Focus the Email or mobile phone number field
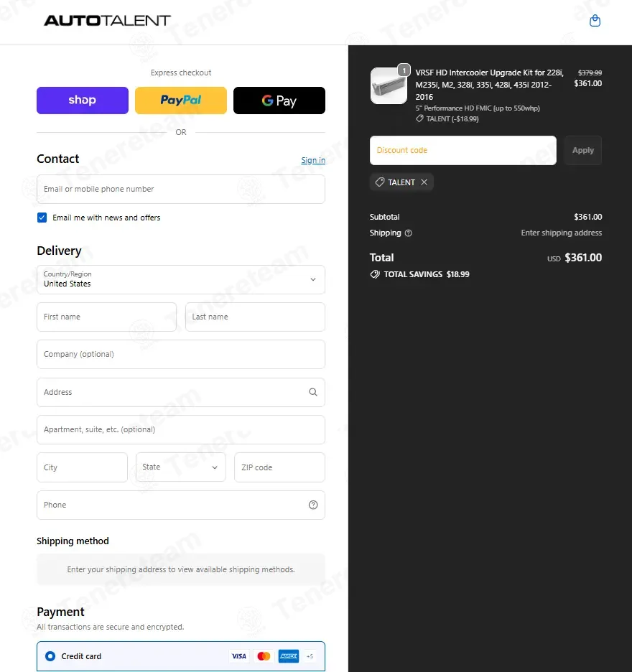Image resolution: width=632 pixels, height=672 pixels. [180, 189]
